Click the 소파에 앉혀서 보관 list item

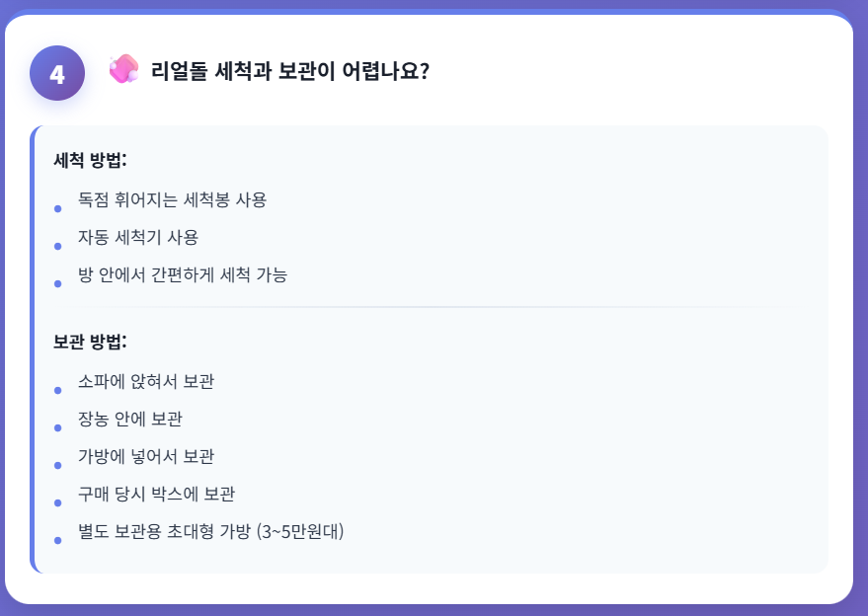(146, 381)
